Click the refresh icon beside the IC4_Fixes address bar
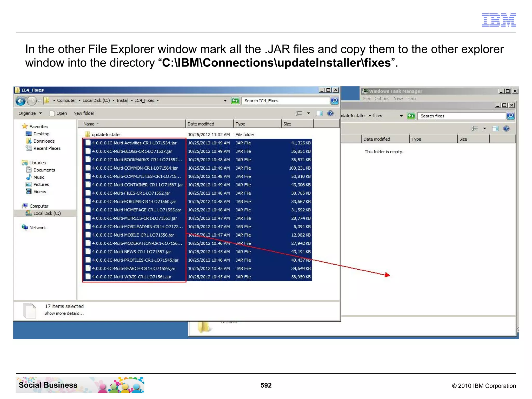 [235, 101]
